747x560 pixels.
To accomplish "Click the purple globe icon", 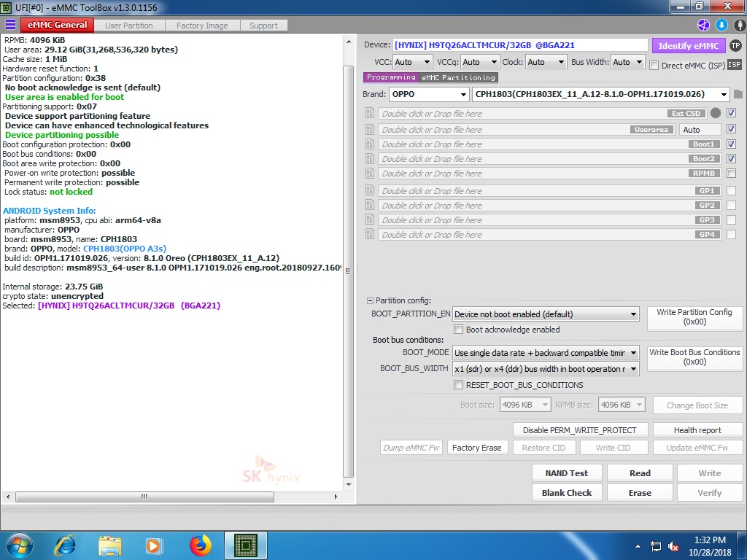I will tap(703, 26).
